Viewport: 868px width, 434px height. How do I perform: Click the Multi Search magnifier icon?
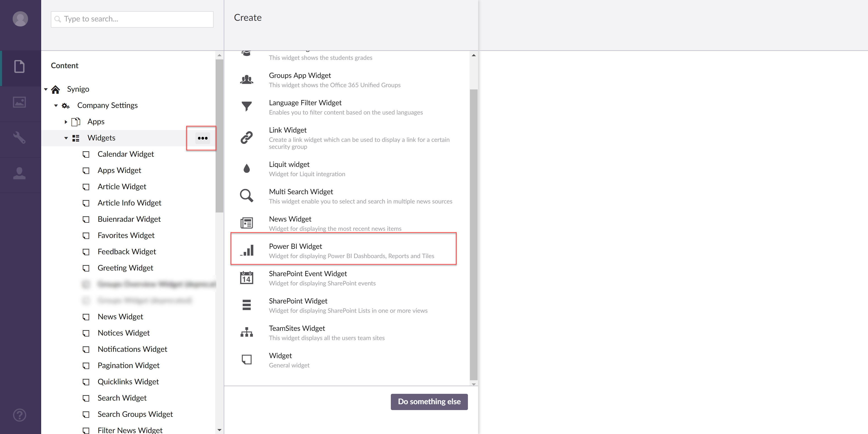pos(247,196)
